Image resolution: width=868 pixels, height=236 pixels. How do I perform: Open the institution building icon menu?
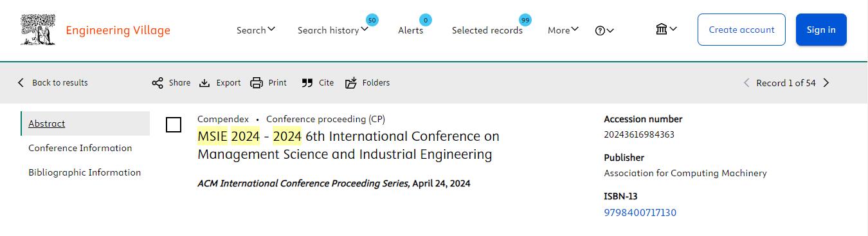coord(666,29)
